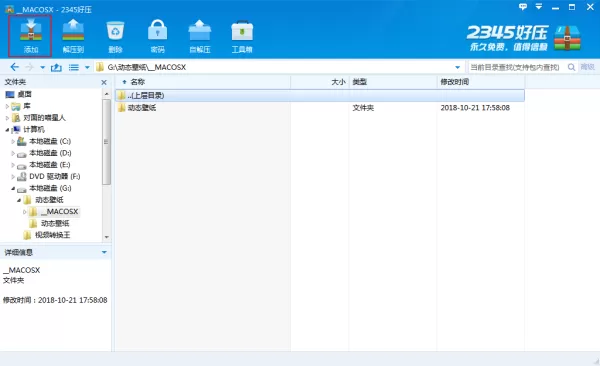The image size is (600, 366).
Task: Open view mode dropdown arrow
Action: (87, 68)
